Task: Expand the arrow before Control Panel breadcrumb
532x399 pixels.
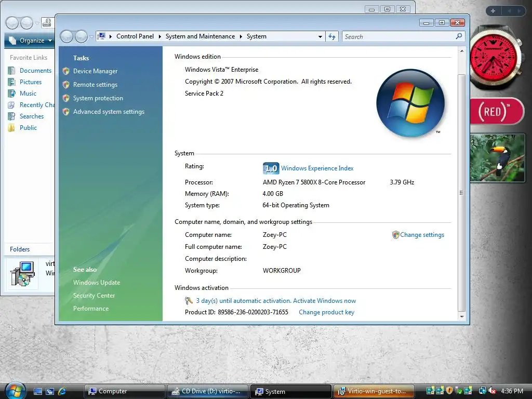Action: pos(111,36)
